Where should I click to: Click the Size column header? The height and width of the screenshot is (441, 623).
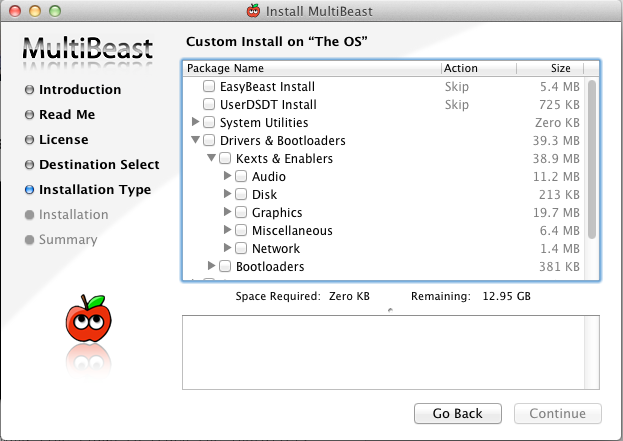(550, 68)
